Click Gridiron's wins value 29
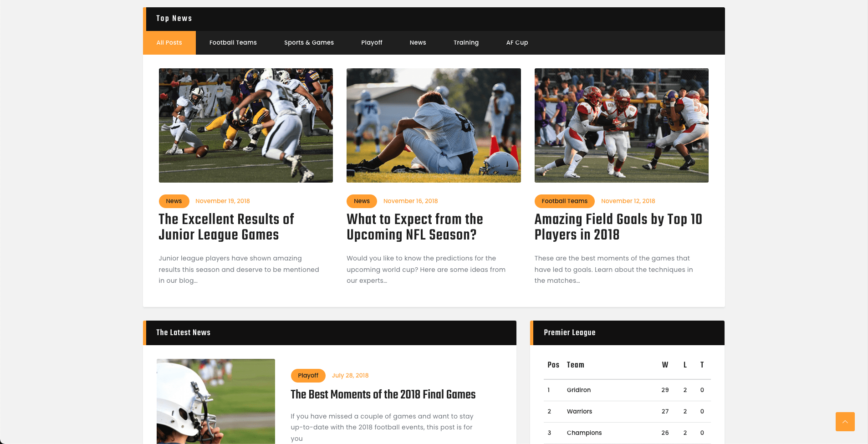The width and height of the screenshot is (868, 444). click(x=665, y=390)
